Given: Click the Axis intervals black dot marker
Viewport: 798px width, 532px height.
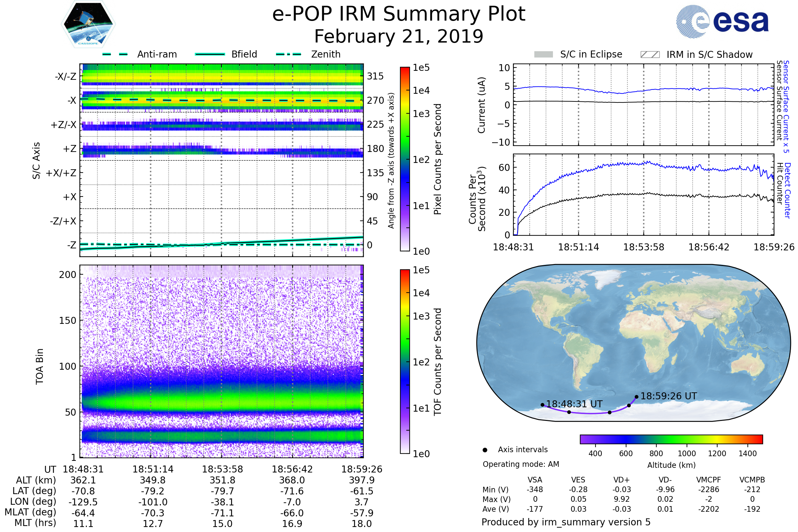Looking at the screenshot, I should 485,450.
